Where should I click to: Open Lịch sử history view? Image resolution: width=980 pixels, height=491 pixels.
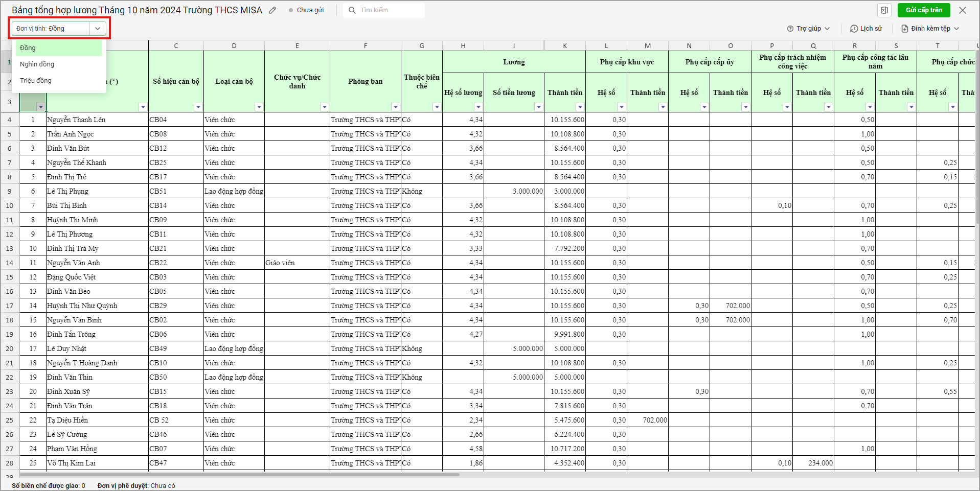coord(866,29)
